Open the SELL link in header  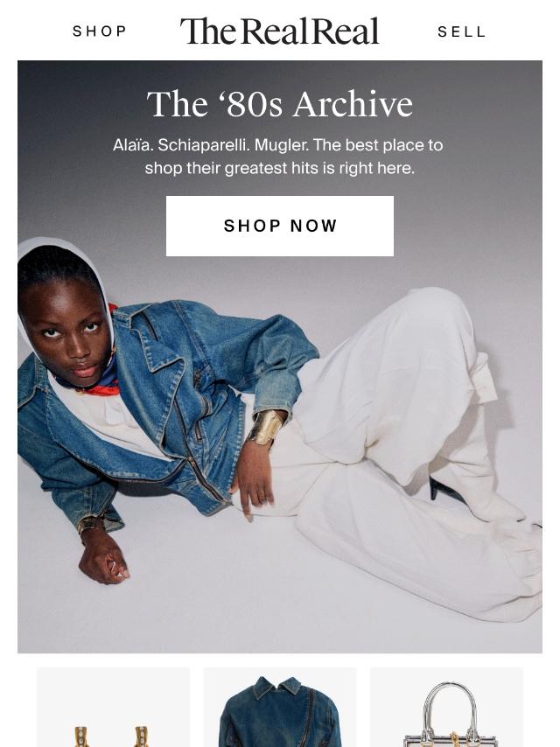point(461,31)
